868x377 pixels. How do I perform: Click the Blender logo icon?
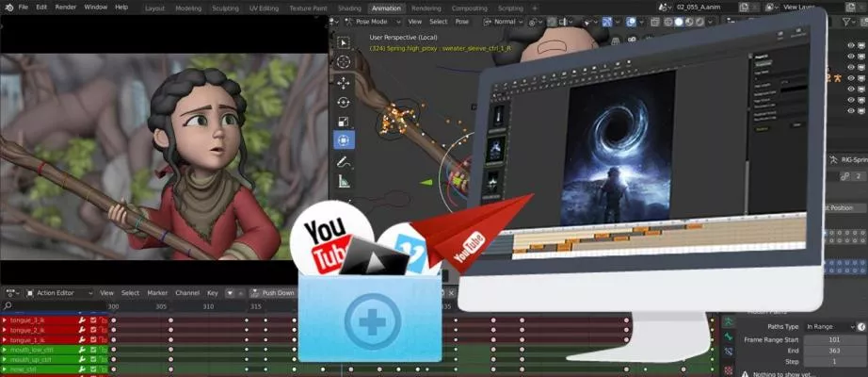tap(8, 8)
